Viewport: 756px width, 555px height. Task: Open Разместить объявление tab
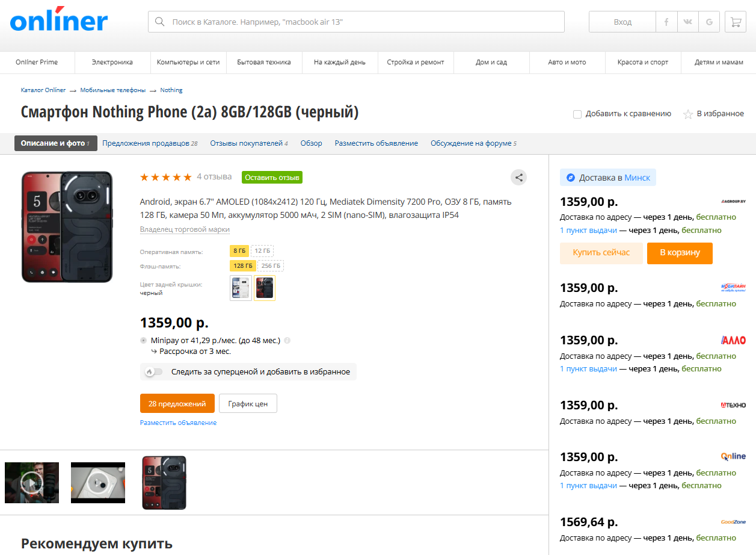click(x=376, y=143)
